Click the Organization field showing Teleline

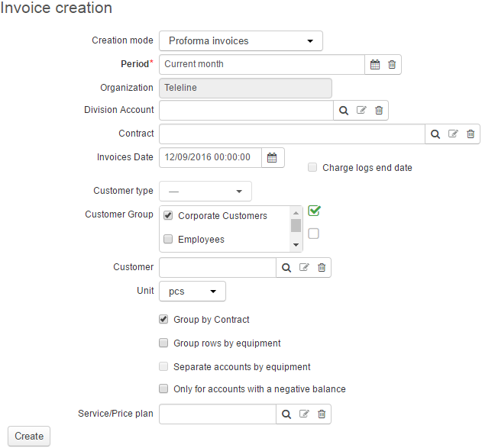coord(246,88)
